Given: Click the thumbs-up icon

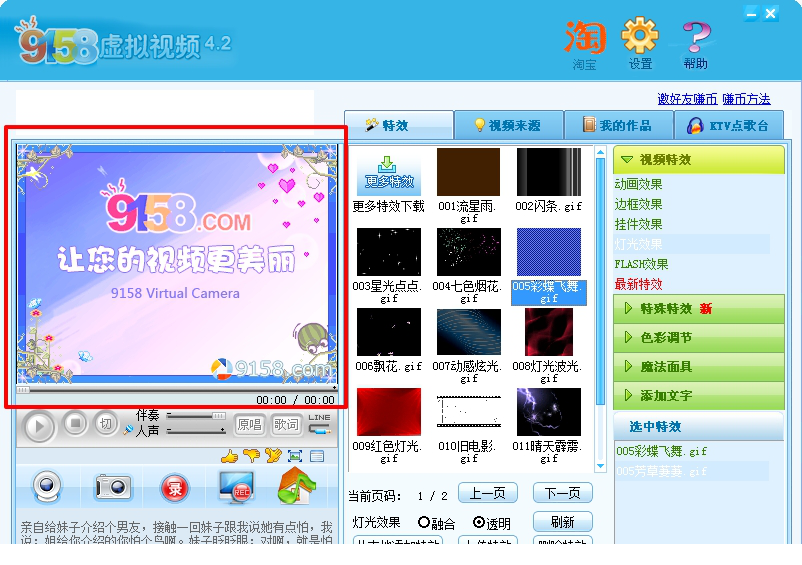Looking at the screenshot, I should pyautogui.click(x=229, y=456).
